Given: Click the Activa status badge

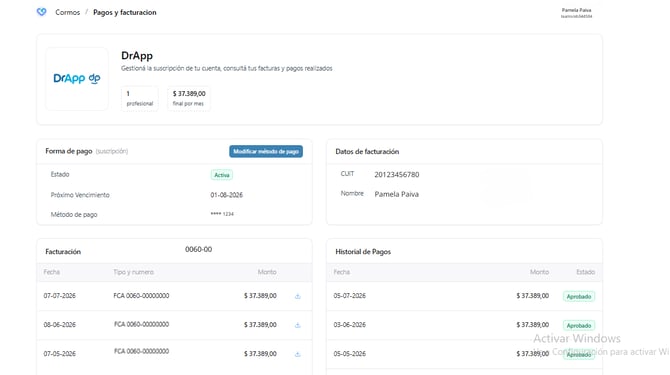Looking at the screenshot, I should pos(222,175).
